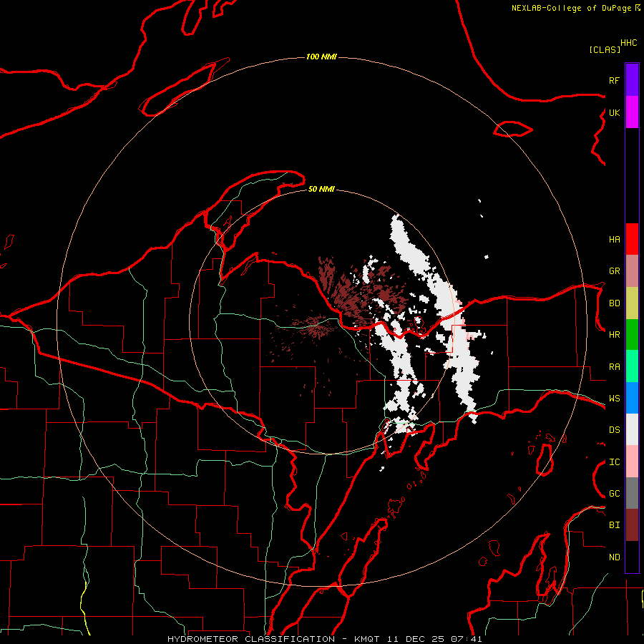
Task: Click the RA light green legend swatch
Action: coord(632,366)
